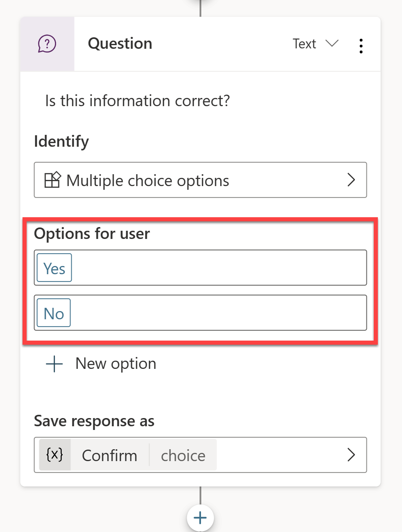Edit the 'Is this information correct?' message

[x=138, y=101]
